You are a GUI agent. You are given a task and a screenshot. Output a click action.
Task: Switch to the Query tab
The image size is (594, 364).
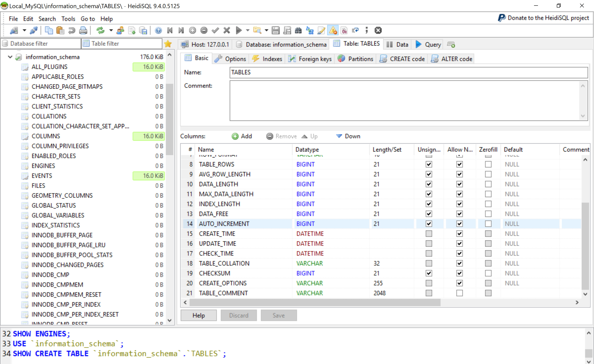click(x=428, y=44)
